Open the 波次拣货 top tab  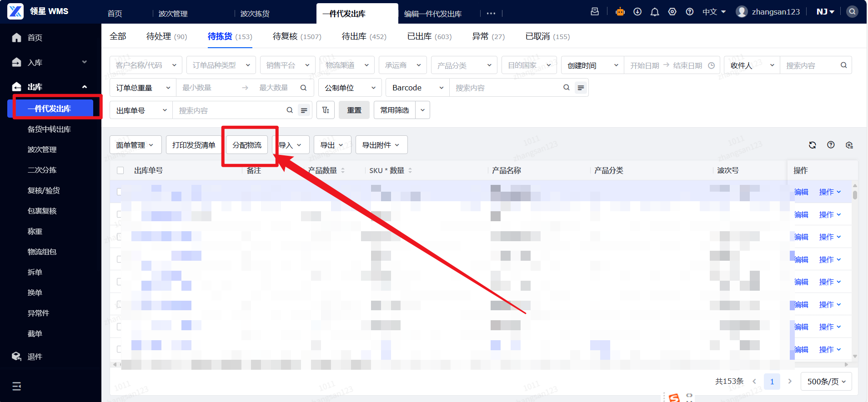[255, 14]
